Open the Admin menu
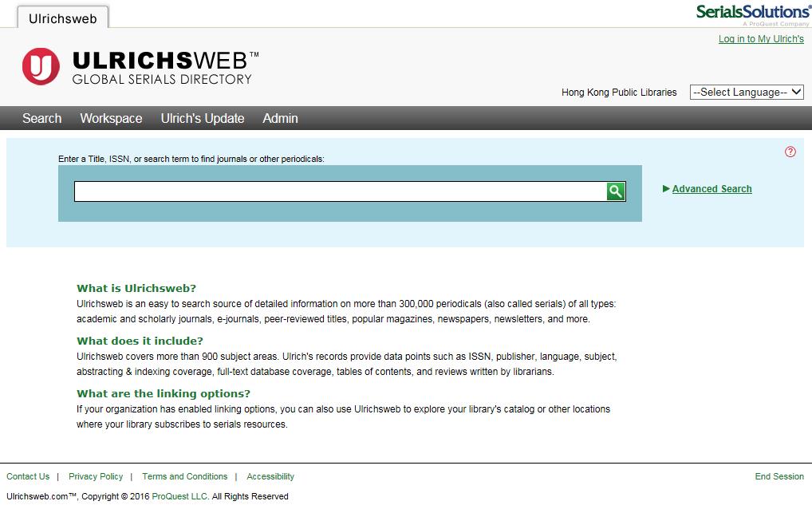Viewport: 812px width, 505px height. coord(280,118)
